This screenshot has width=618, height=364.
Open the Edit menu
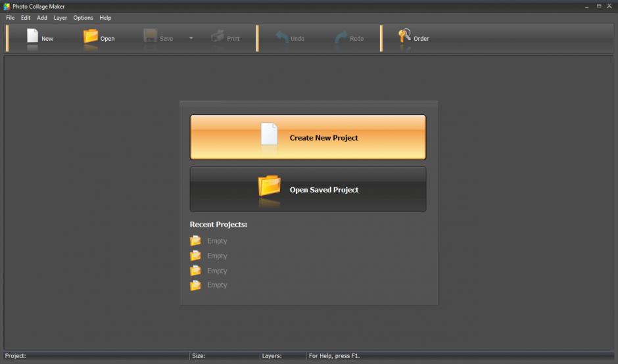point(26,18)
